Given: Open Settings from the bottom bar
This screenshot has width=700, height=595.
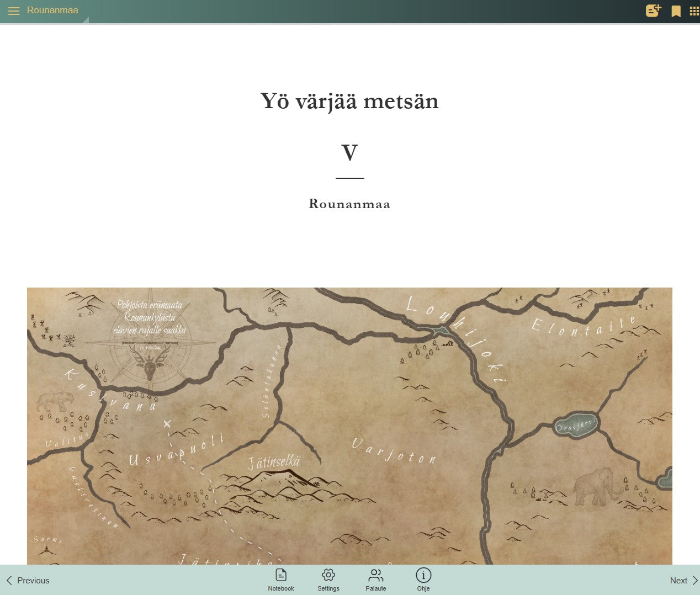Looking at the screenshot, I should click(x=328, y=580).
